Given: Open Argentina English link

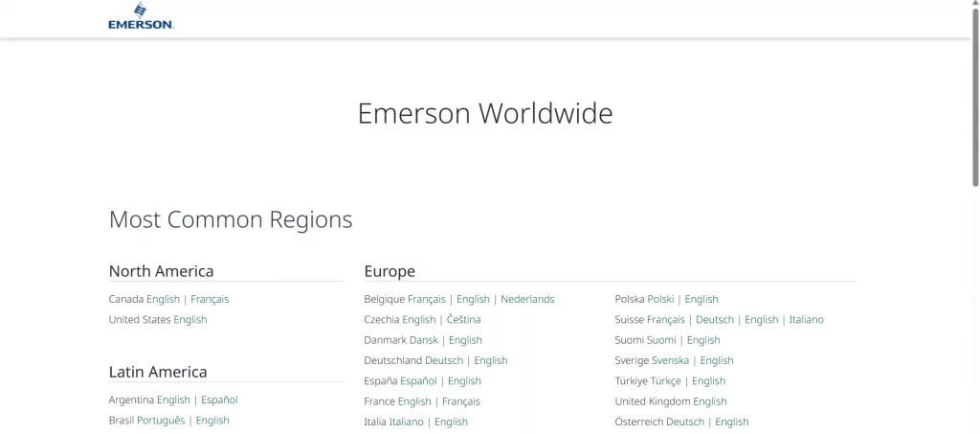Looking at the screenshot, I should tap(174, 400).
